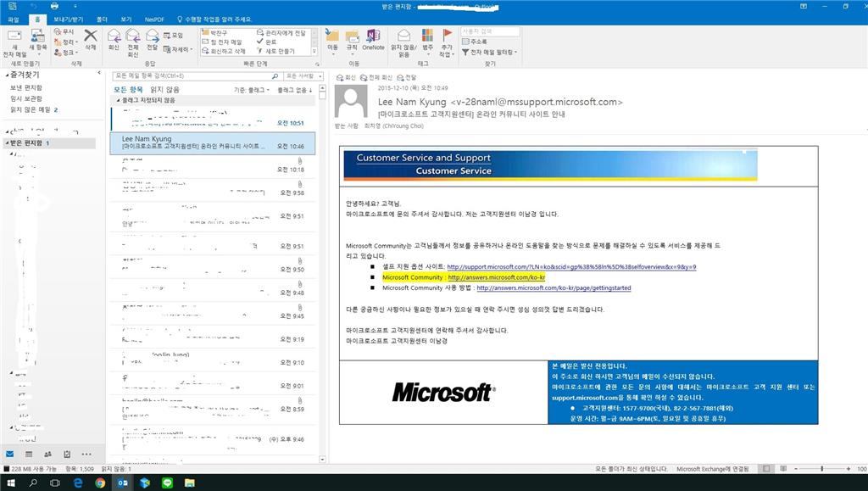Open the 보기 View ribbon tab
868x491 pixels.
(126, 20)
